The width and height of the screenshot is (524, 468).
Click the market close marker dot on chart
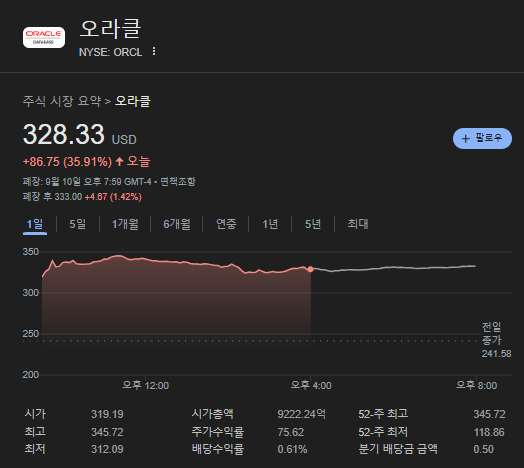[x=310, y=269]
